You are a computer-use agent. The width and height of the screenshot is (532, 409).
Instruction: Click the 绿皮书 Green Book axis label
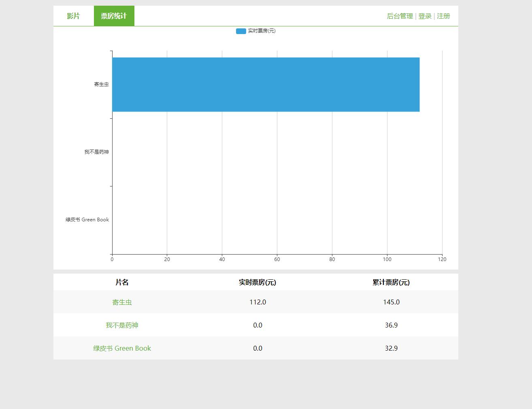coord(87,219)
